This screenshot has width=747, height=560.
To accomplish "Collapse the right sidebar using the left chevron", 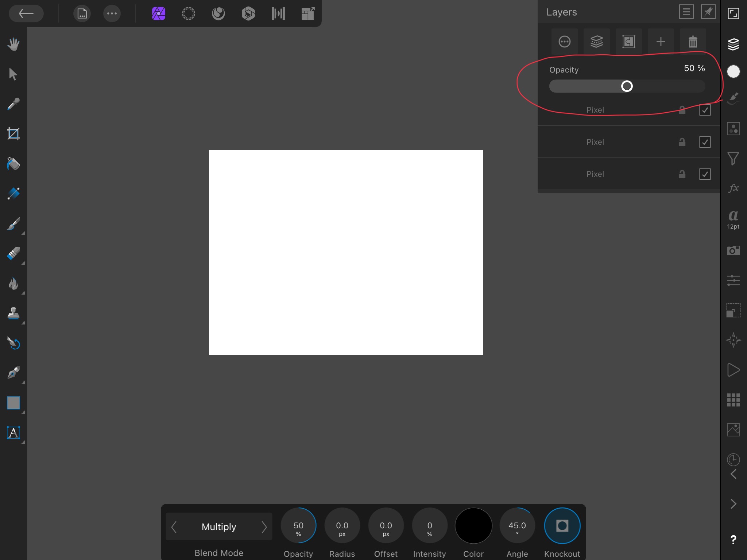I will click(733, 474).
